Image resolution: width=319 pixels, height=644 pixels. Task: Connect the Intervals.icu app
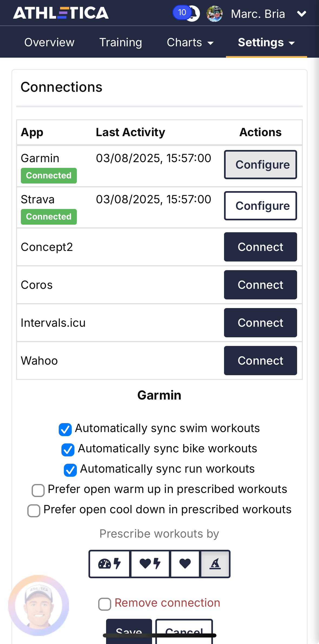click(260, 323)
